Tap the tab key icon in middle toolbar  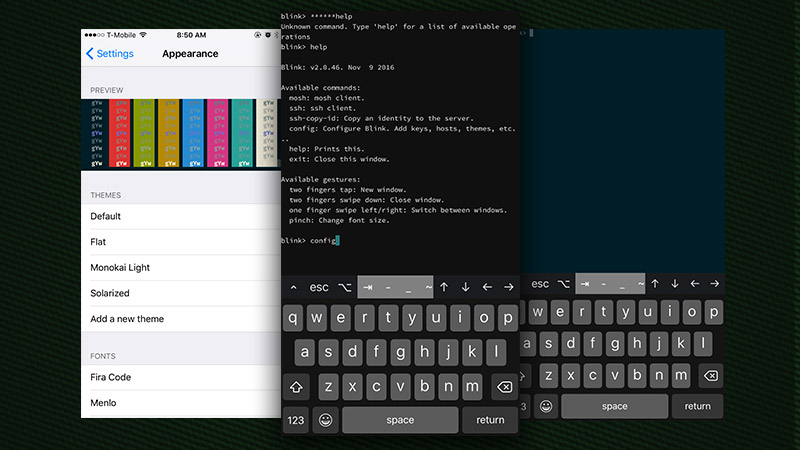pyautogui.click(x=367, y=287)
